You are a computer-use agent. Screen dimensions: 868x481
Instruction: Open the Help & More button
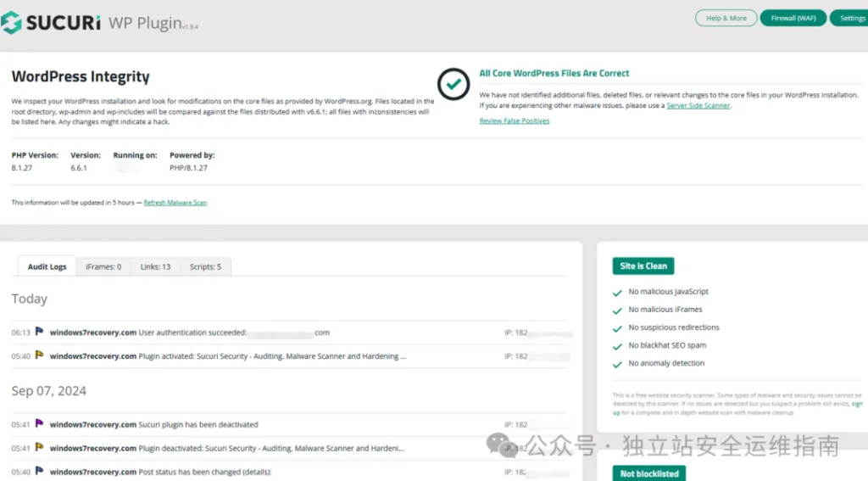tap(726, 18)
